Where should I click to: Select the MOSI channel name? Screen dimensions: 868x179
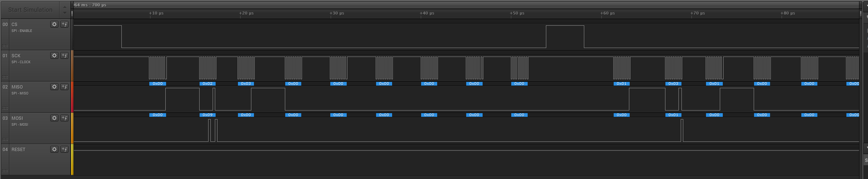tap(17, 118)
